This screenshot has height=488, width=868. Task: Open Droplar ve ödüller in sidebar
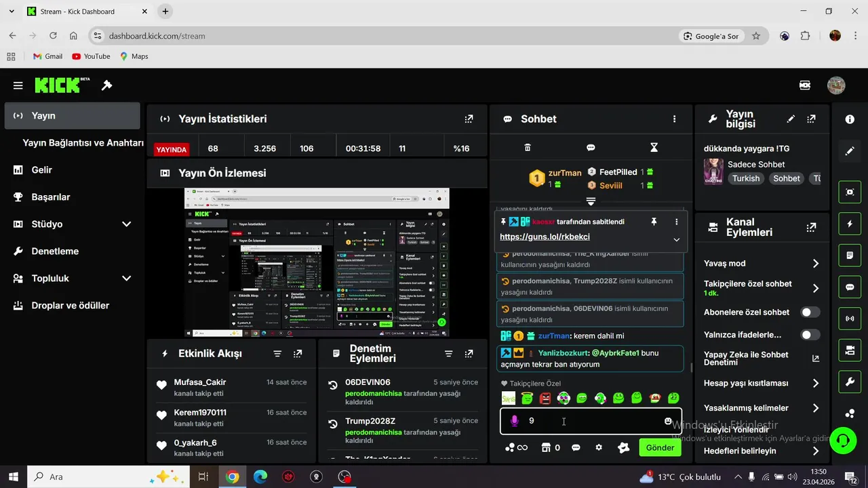coord(72,305)
